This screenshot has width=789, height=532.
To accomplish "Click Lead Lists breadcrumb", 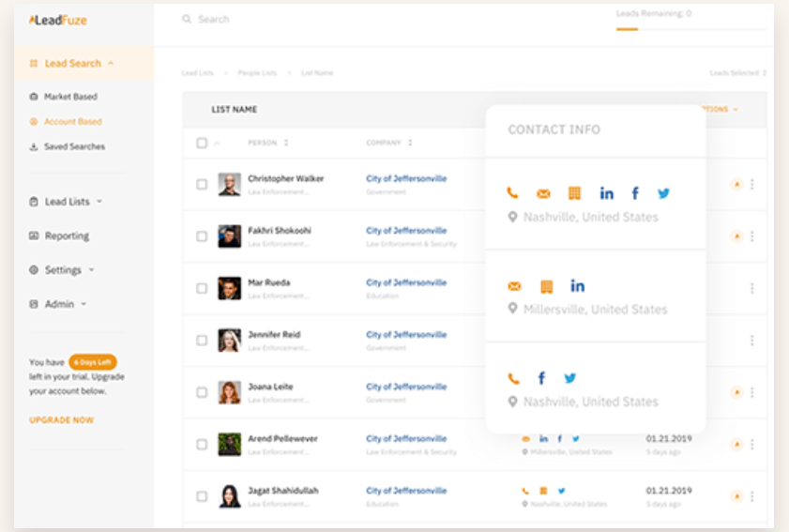I will [197, 73].
